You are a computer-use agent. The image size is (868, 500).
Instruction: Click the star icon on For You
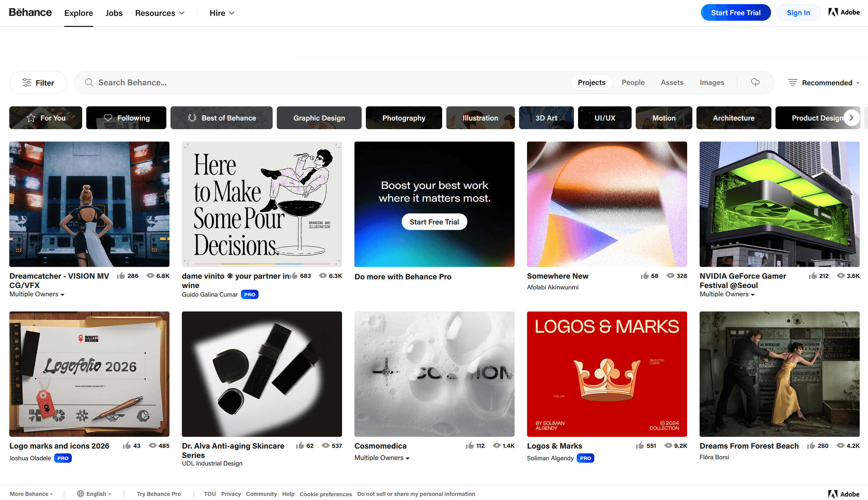click(31, 118)
